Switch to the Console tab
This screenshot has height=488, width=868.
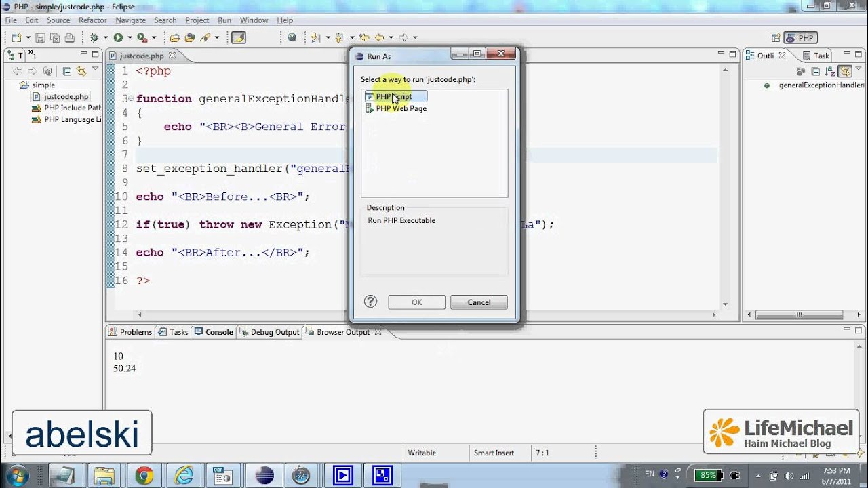tap(213, 332)
